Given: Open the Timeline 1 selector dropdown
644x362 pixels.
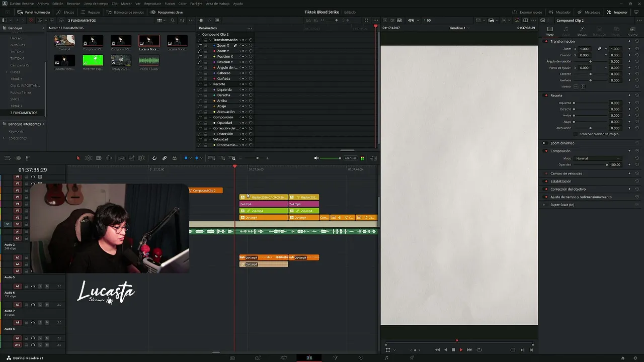Looking at the screenshot, I should coord(458,28).
